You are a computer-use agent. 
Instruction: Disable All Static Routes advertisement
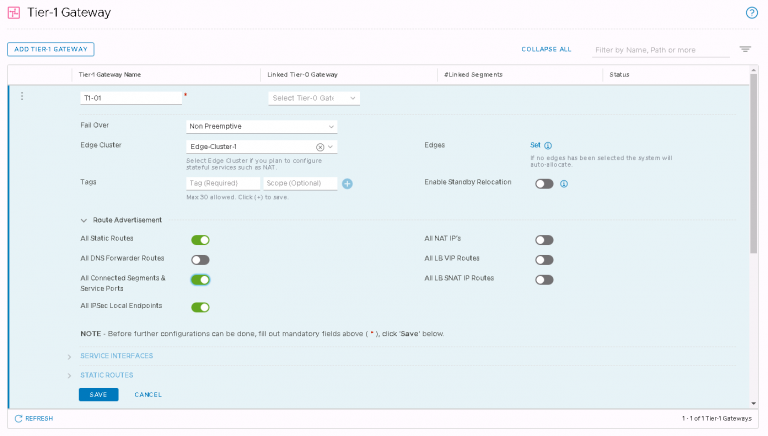(x=200, y=240)
